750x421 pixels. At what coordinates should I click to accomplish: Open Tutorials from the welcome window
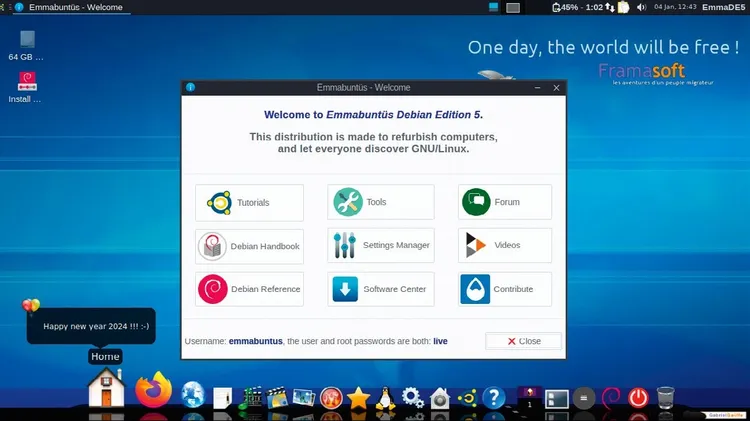[x=249, y=203]
